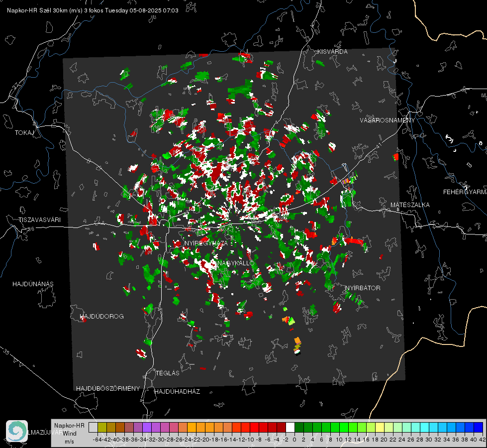Click the -64 value on the legend scale
This screenshot has height=448, width=487.
coord(98,440)
